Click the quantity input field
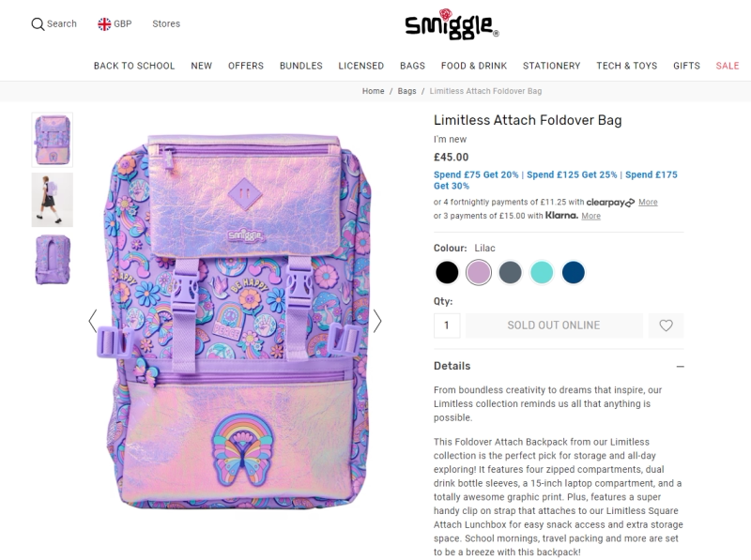This screenshot has height=560, width=751. point(447,325)
